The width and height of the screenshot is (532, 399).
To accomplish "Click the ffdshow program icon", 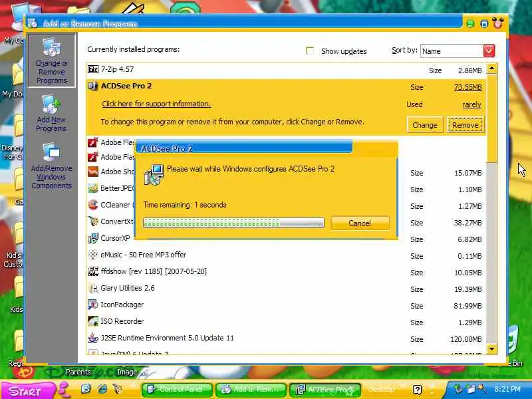I will click(93, 271).
